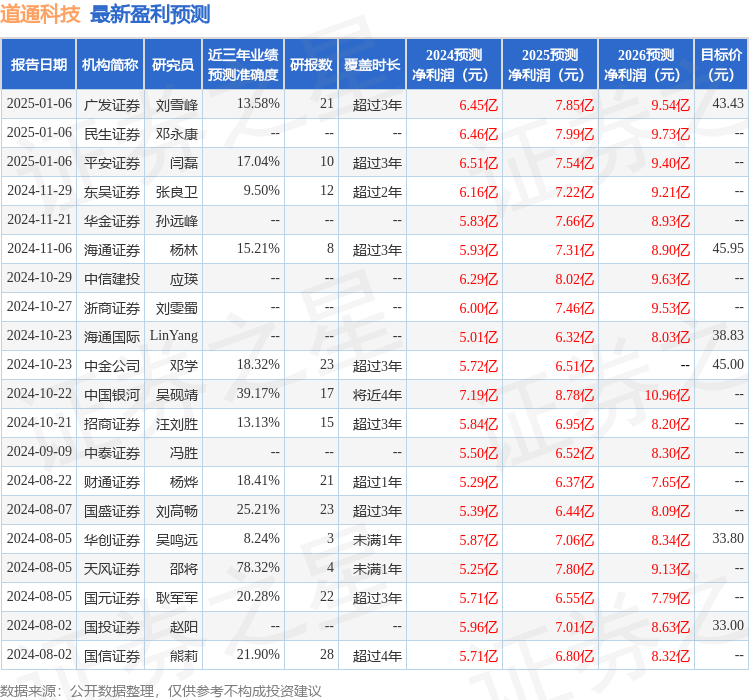Select researcher 张良卫
The image size is (749, 700).
(177, 192)
